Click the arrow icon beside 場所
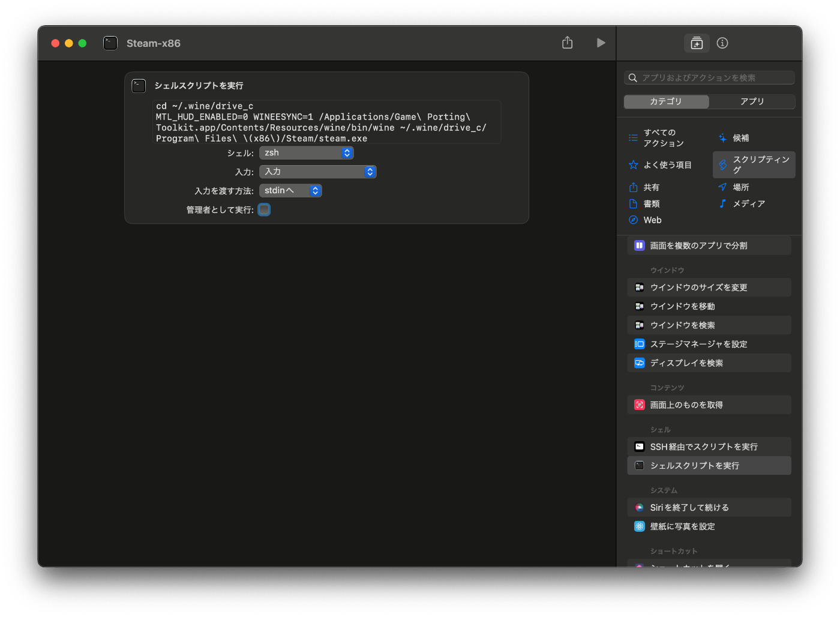This screenshot has height=617, width=840. tap(722, 187)
